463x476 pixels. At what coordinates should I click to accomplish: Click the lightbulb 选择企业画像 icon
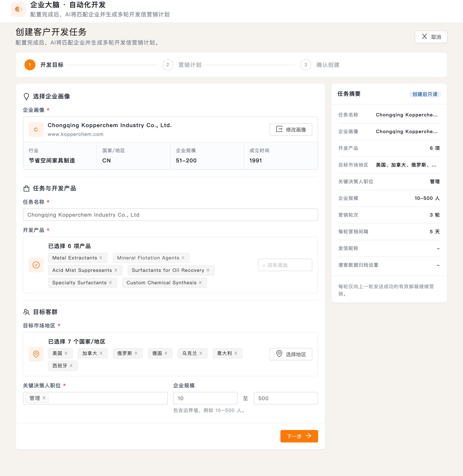(26, 96)
